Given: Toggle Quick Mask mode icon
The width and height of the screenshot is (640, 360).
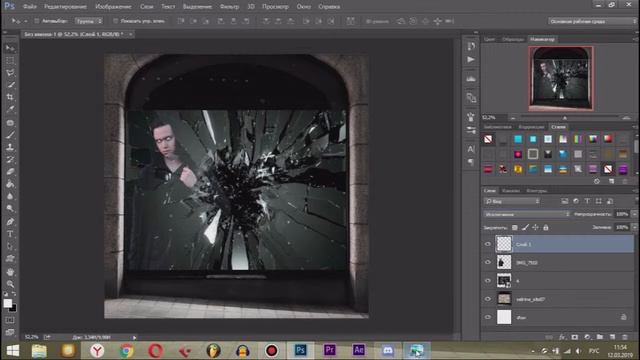Looking at the screenshot, I should tap(10, 320).
